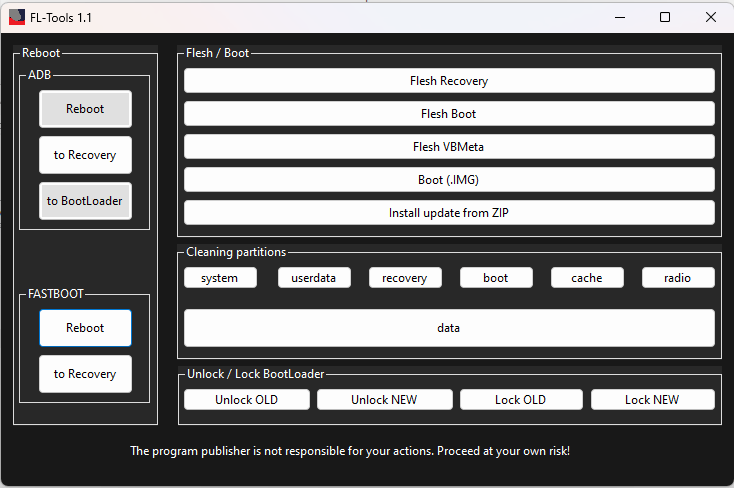
Task: Click the FASTBOOT Reboot button
Action: point(85,328)
